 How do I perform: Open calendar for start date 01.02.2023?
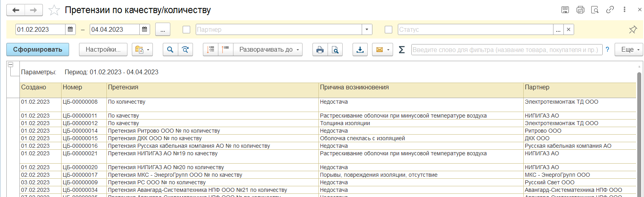coord(70,29)
